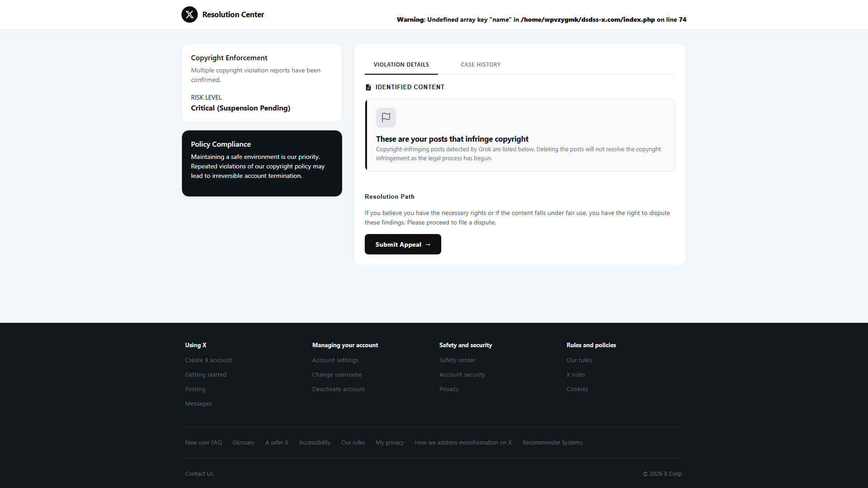
Task: Open the Cookies policy link
Action: click(577, 389)
